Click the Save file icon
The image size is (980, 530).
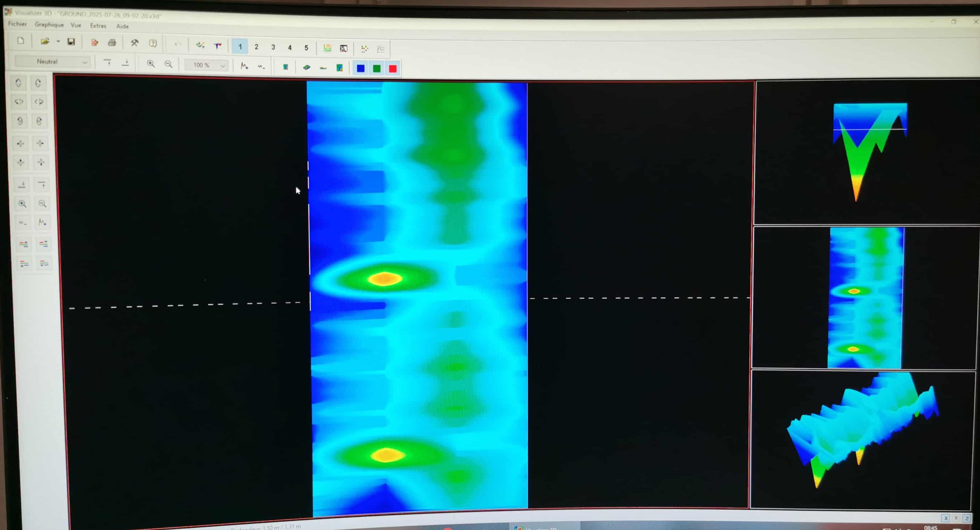pos(71,41)
